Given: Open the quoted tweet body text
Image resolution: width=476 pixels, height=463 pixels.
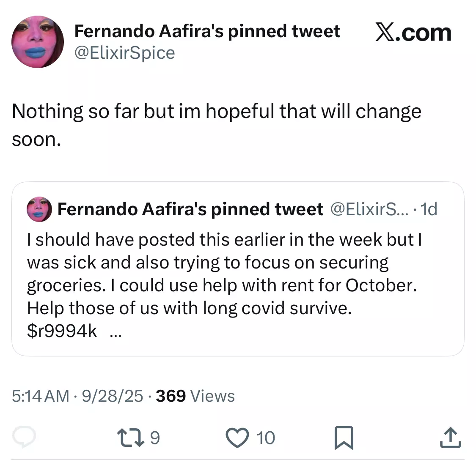Looking at the screenshot, I should coord(224,285).
